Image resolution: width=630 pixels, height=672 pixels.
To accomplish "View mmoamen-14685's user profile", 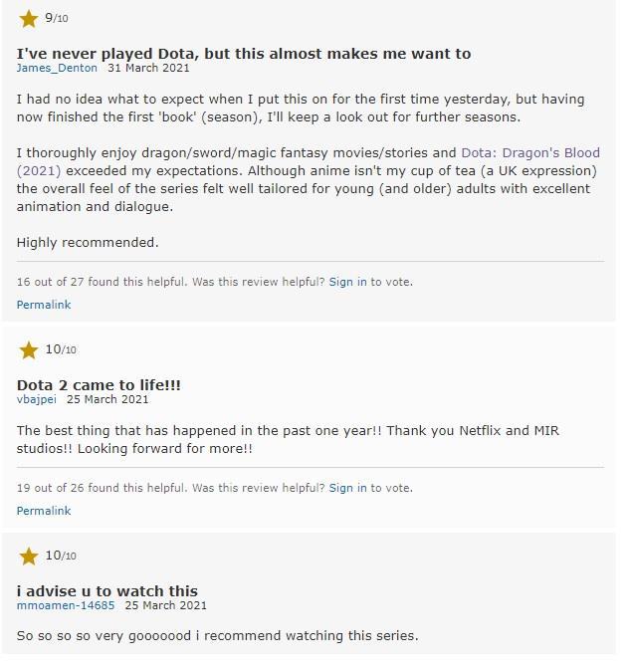I will click(x=66, y=605).
